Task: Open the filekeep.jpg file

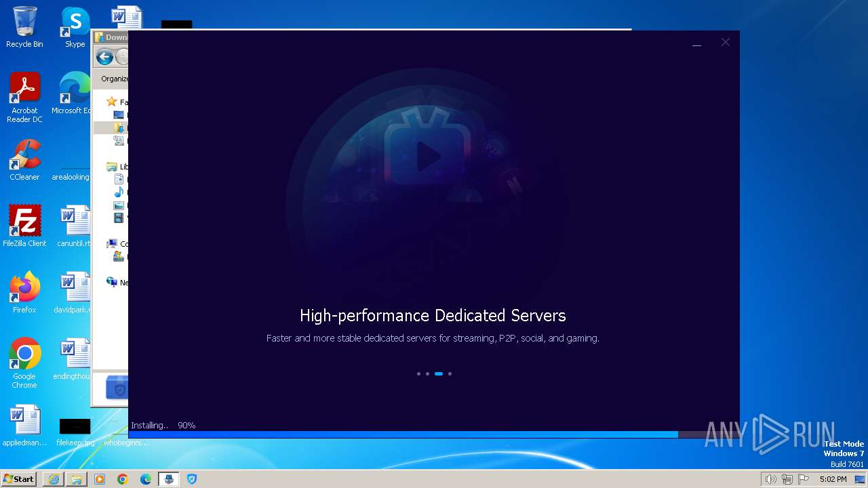Action: click(x=75, y=432)
